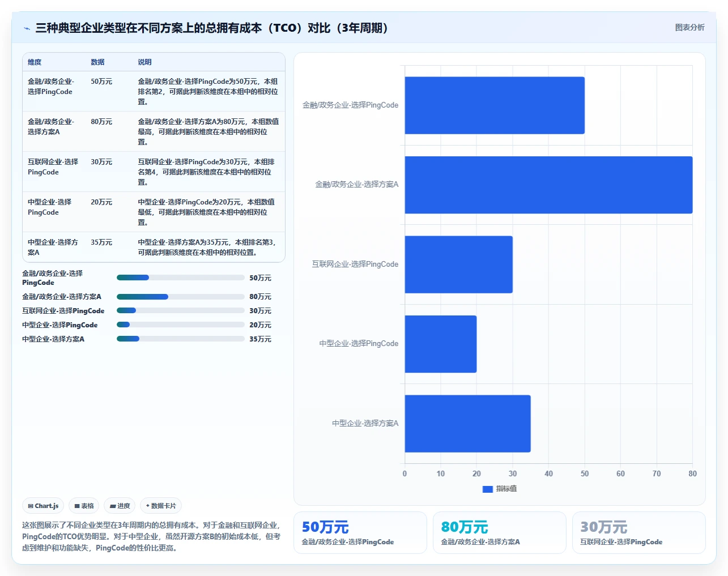Click the 40 tick on the x-axis
This screenshot has height=576, width=728.
[x=548, y=473]
